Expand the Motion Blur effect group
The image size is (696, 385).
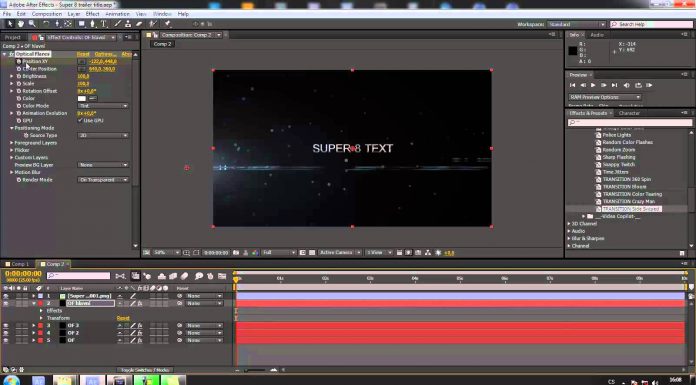point(12,172)
